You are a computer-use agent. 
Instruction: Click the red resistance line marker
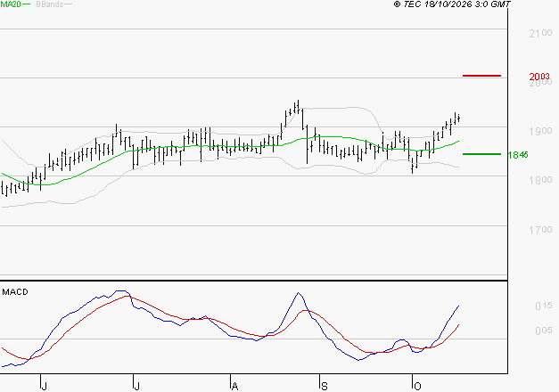481,76
